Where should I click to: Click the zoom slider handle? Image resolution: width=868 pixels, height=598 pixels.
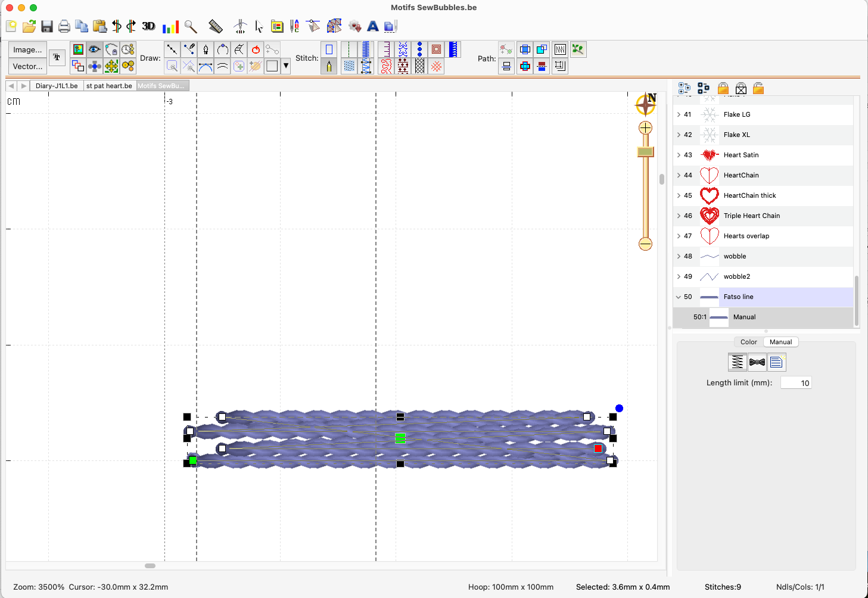click(x=645, y=152)
